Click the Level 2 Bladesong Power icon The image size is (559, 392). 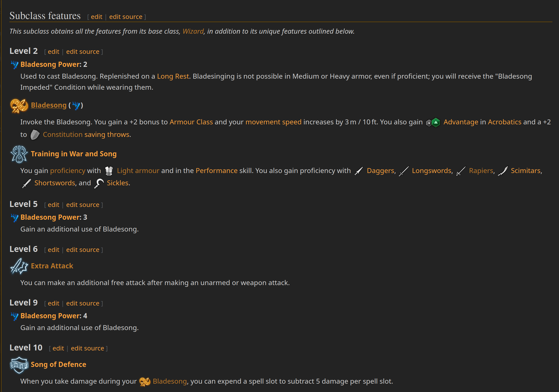(15, 65)
